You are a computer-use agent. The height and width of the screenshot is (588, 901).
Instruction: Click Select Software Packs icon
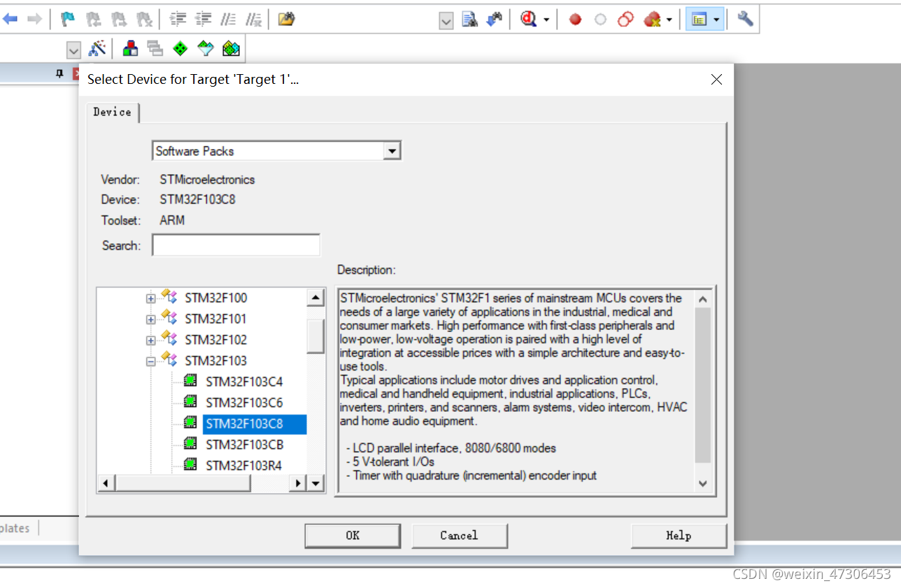(x=206, y=49)
